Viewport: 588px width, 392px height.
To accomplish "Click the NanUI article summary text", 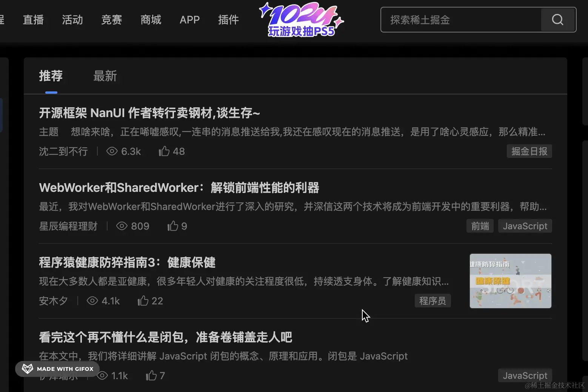I will [x=292, y=132].
